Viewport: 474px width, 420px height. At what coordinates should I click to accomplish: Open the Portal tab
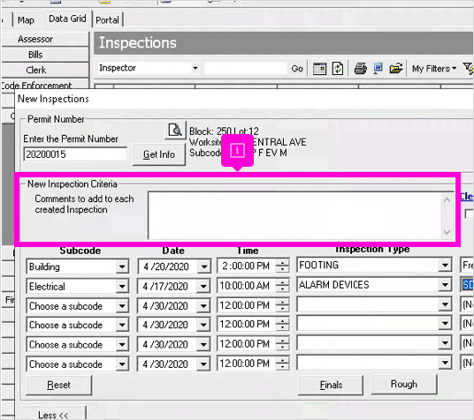tap(107, 20)
